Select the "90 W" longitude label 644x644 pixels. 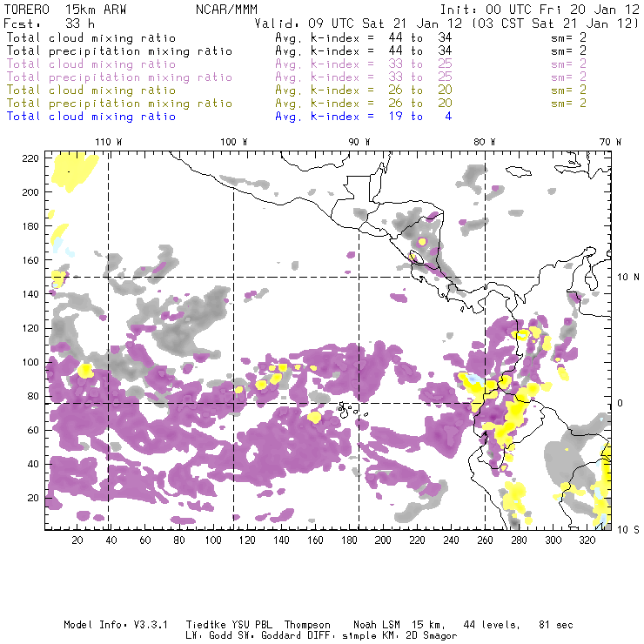(x=359, y=142)
